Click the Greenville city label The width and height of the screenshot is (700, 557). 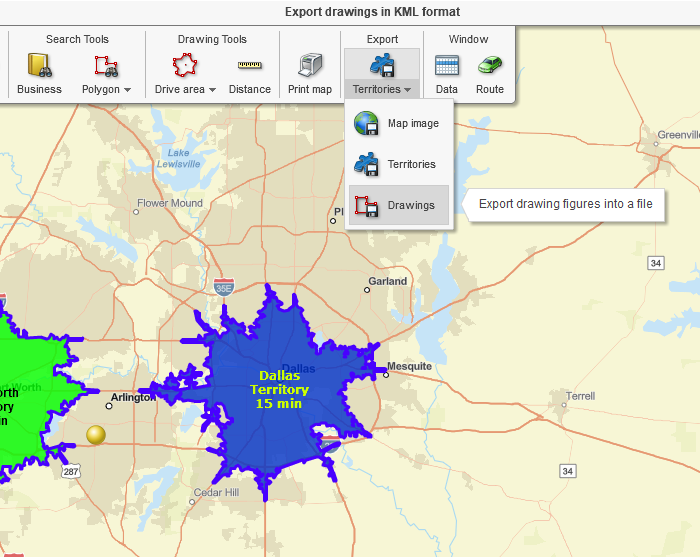[x=679, y=135]
